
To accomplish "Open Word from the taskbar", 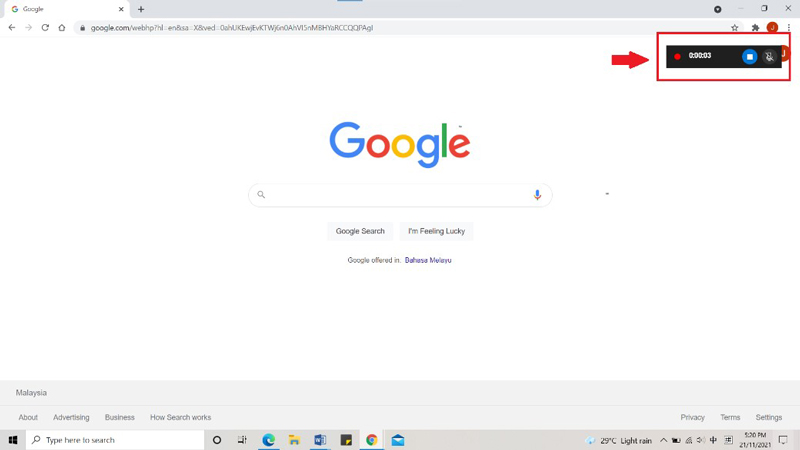I will coord(320,440).
